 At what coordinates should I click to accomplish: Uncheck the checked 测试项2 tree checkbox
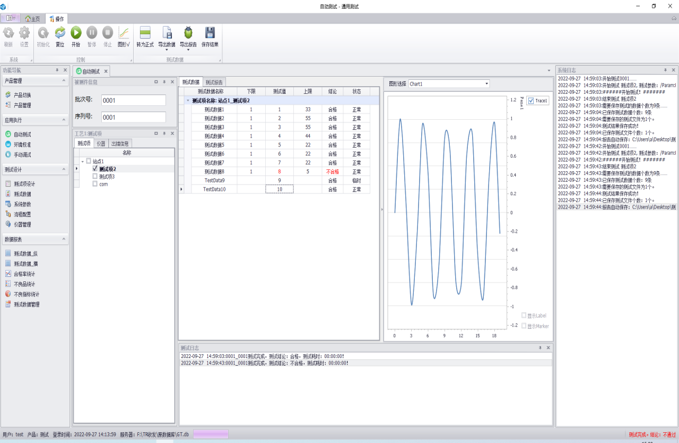click(95, 168)
